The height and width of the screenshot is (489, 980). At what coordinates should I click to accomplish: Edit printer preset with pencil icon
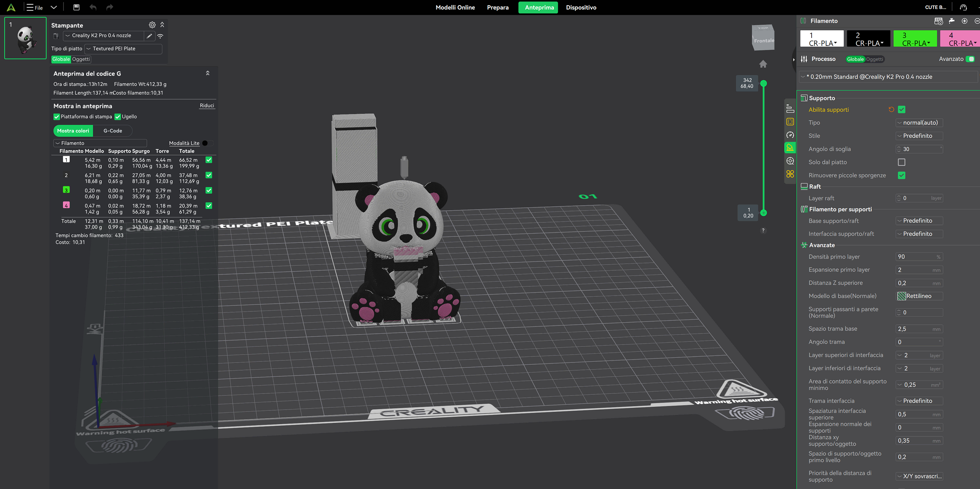coord(149,36)
